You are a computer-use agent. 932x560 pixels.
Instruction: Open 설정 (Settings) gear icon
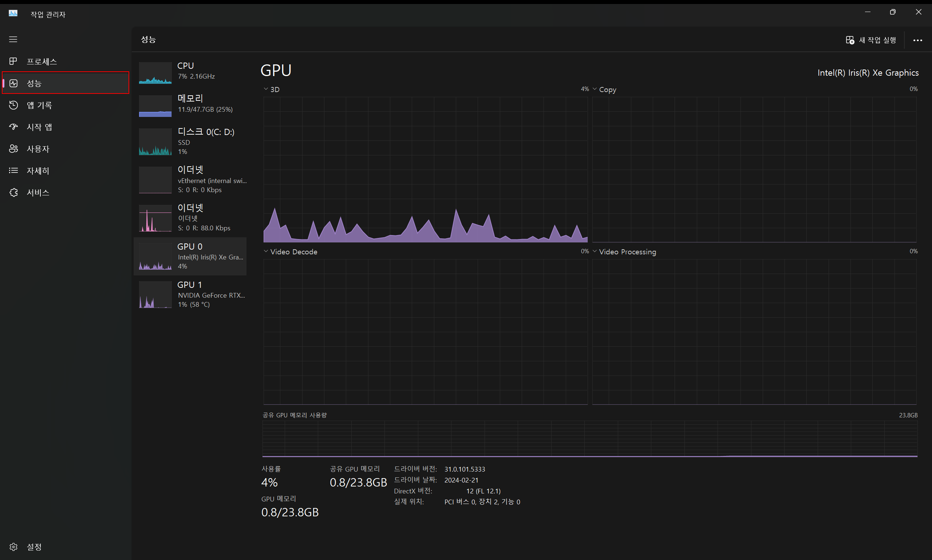(x=13, y=547)
